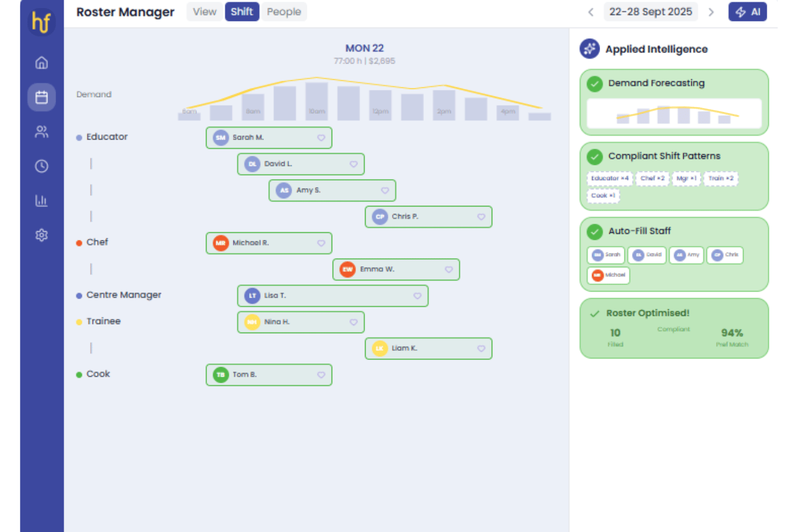This screenshot has height=532, width=798.
Task: Select Michael R. chef shift card
Action: (x=269, y=243)
